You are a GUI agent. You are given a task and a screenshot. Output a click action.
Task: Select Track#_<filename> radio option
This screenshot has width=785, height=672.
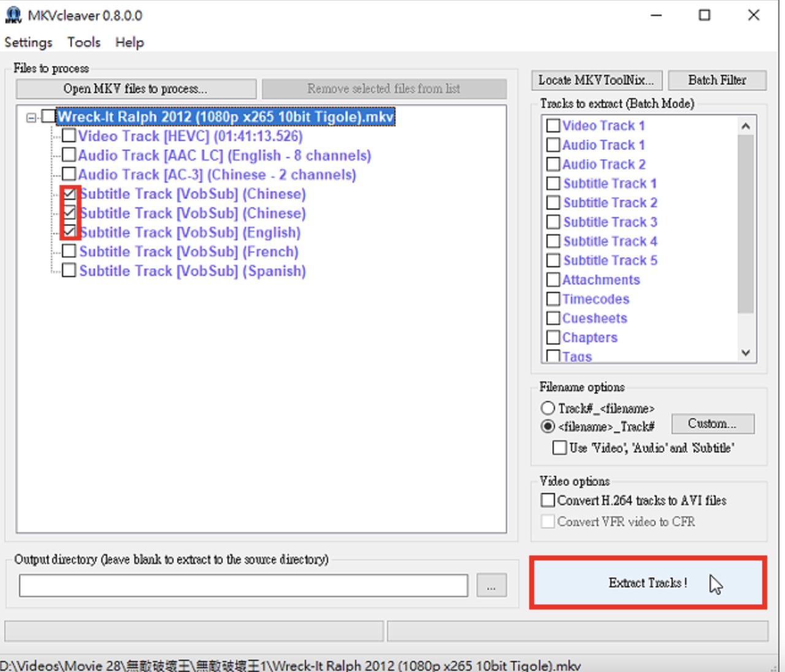click(x=548, y=408)
